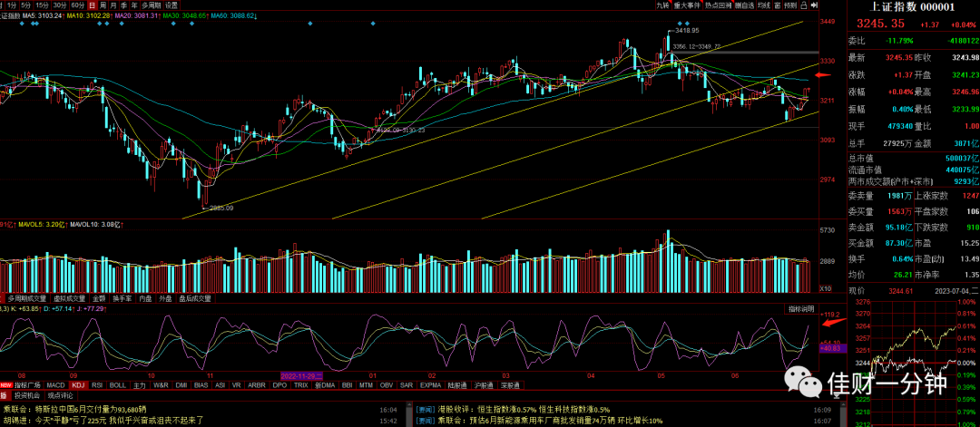Click the 窗 window layout button
The width and height of the screenshot is (980, 427).
pyautogui.click(x=778, y=5)
